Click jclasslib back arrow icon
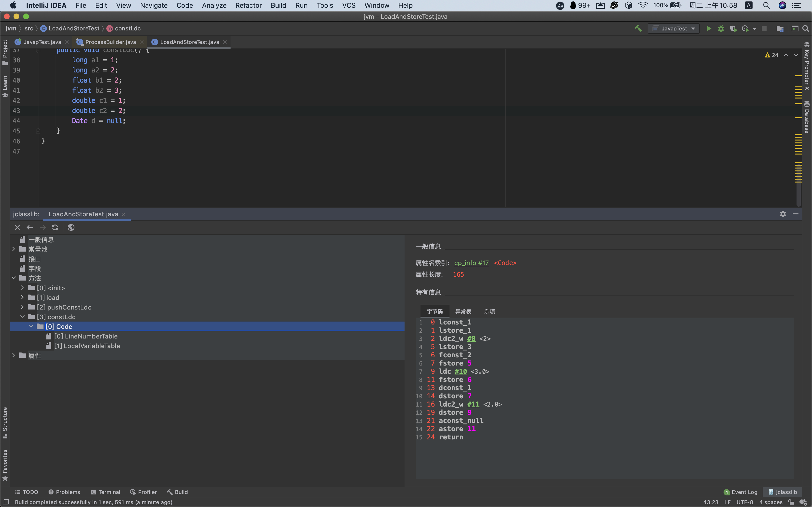The height and width of the screenshot is (507, 812). tap(30, 227)
